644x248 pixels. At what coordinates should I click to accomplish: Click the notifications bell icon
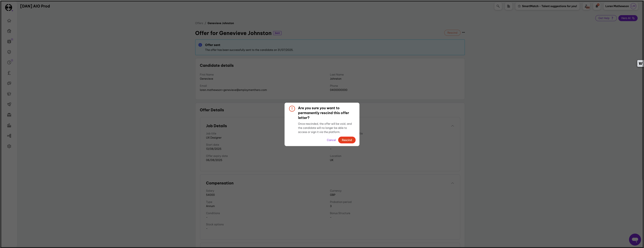pos(597,6)
